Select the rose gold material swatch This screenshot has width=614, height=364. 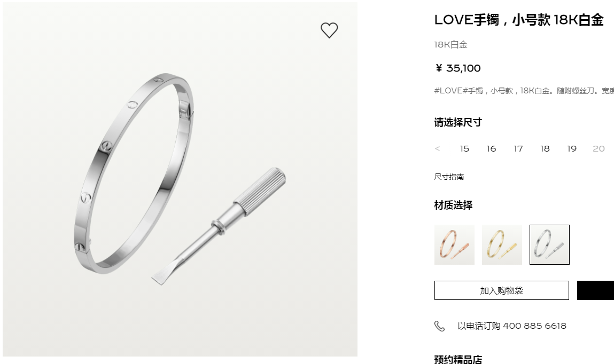tap(454, 245)
